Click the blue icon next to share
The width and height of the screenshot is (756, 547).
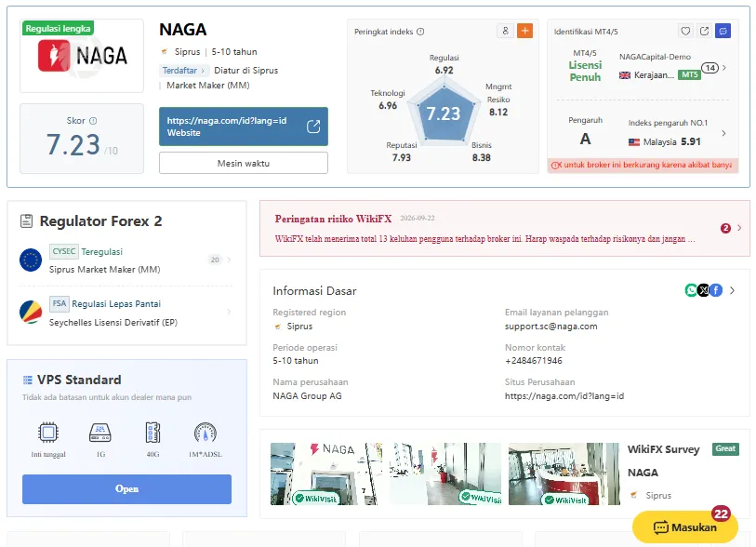(723, 31)
